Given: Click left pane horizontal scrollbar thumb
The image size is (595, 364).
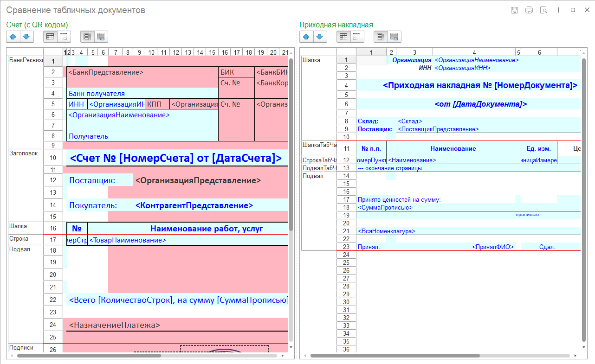Looking at the screenshot, I should tap(89, 356).
